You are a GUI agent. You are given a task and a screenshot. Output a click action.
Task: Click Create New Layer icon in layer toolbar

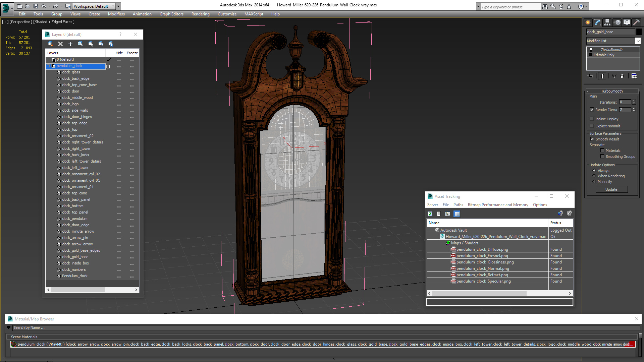(50, 44)
